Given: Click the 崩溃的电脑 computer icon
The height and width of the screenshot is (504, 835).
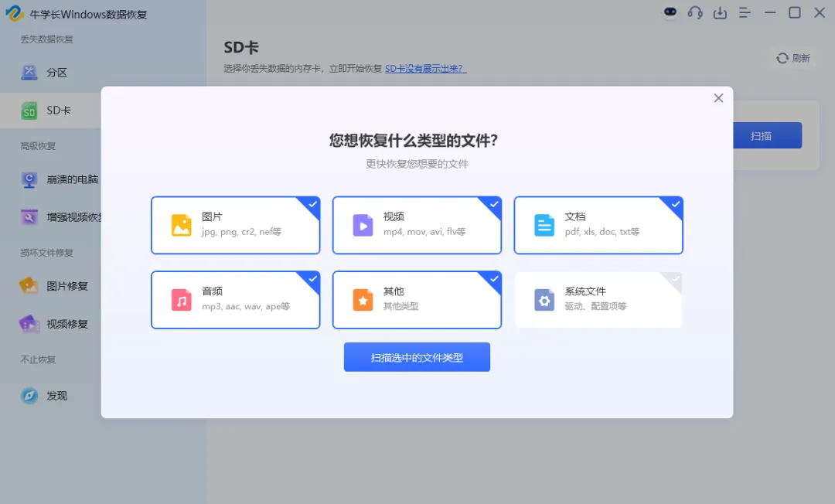Looking at the screenshot, I should pyautogui.click(x=29, y=180).
